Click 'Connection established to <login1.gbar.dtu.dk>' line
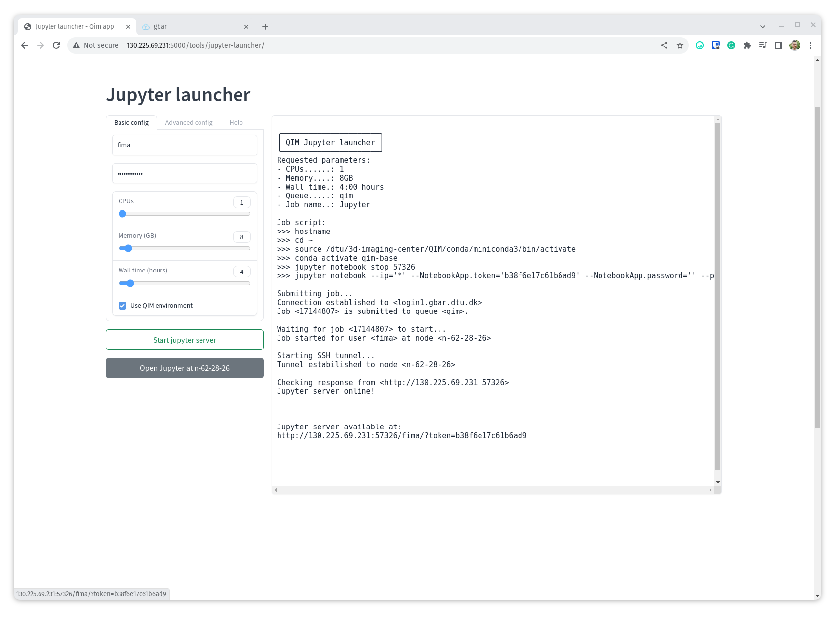 (380, 303)
